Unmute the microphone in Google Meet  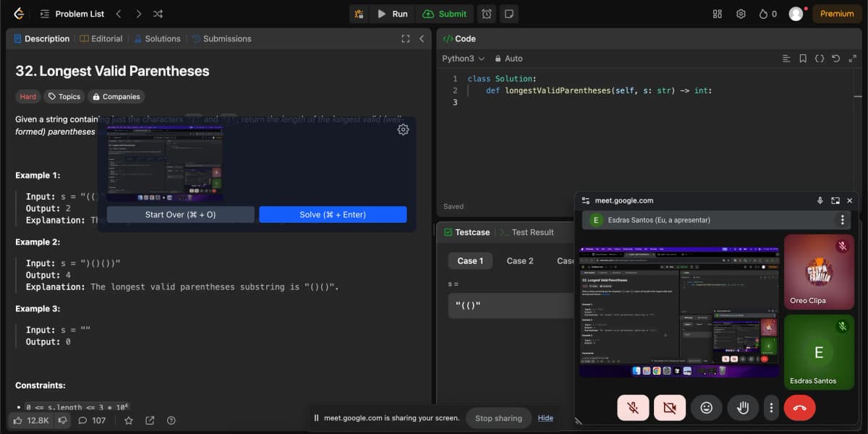coord(633,407)
